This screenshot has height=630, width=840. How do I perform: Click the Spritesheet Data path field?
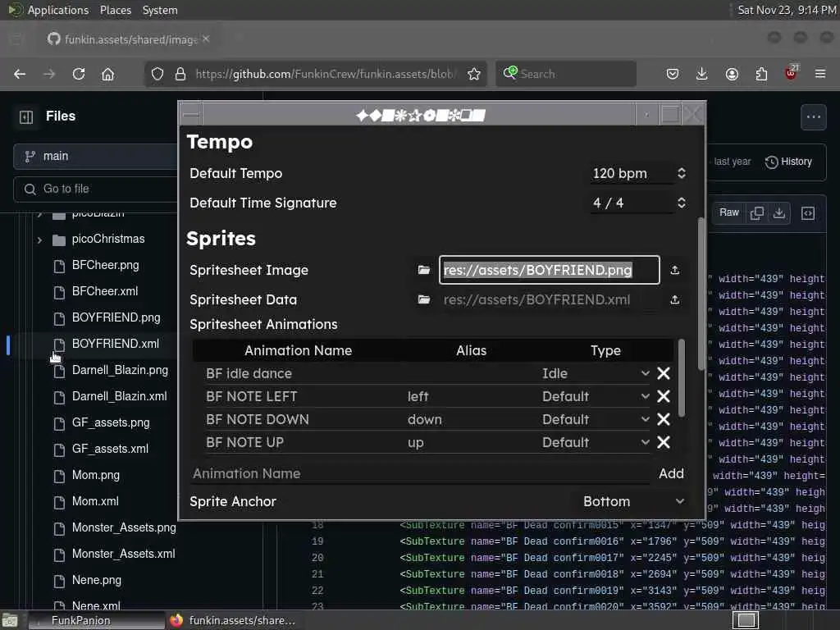point(549,299)
